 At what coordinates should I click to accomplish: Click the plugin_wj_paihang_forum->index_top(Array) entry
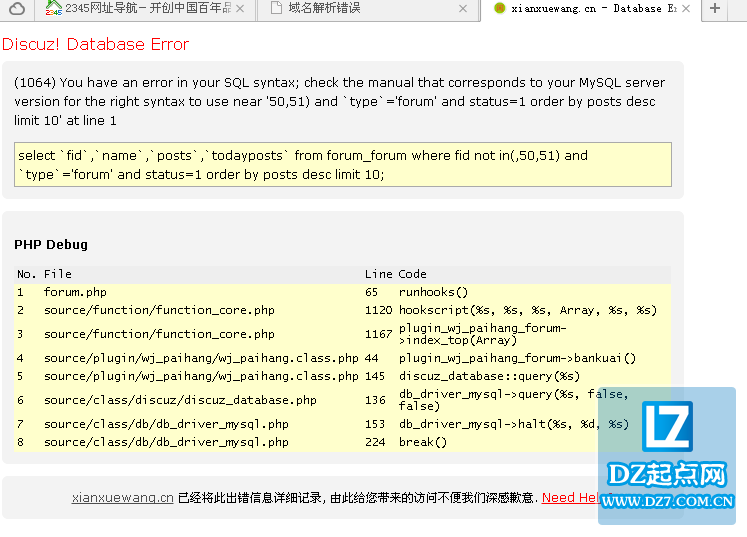pyautogui.click(x=483, y=334)
